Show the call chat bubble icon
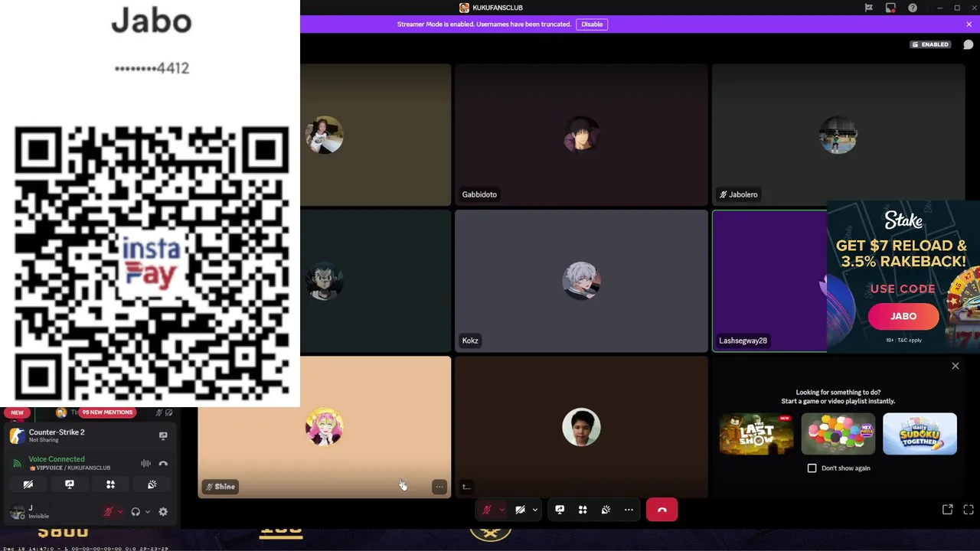Image resolution: width=980 pixels, height=551 pixels. tap(968, 44)
